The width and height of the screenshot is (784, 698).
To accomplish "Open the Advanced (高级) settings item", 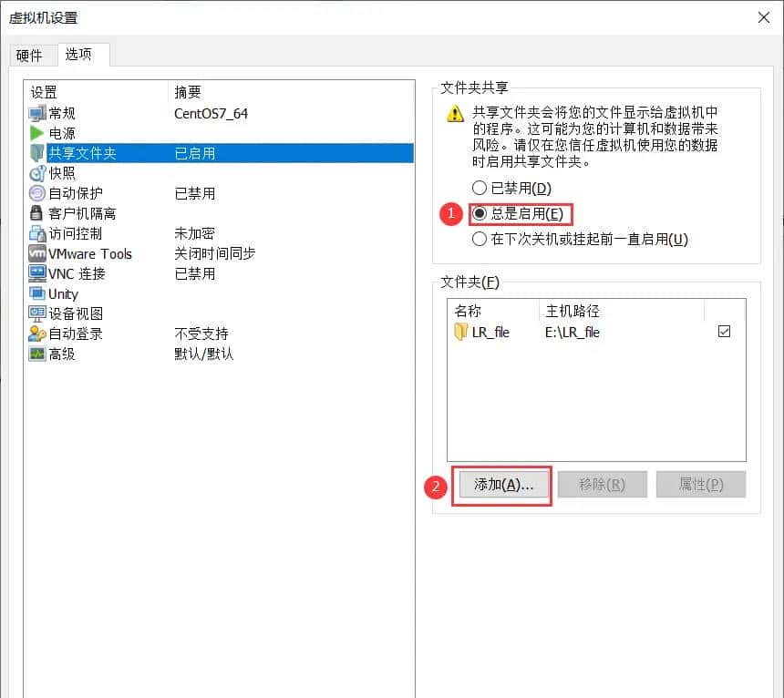I will (62, 354).
